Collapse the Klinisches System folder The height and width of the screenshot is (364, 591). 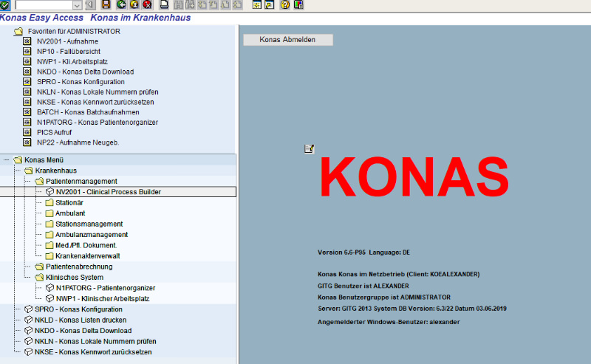(x=39, y=278)
